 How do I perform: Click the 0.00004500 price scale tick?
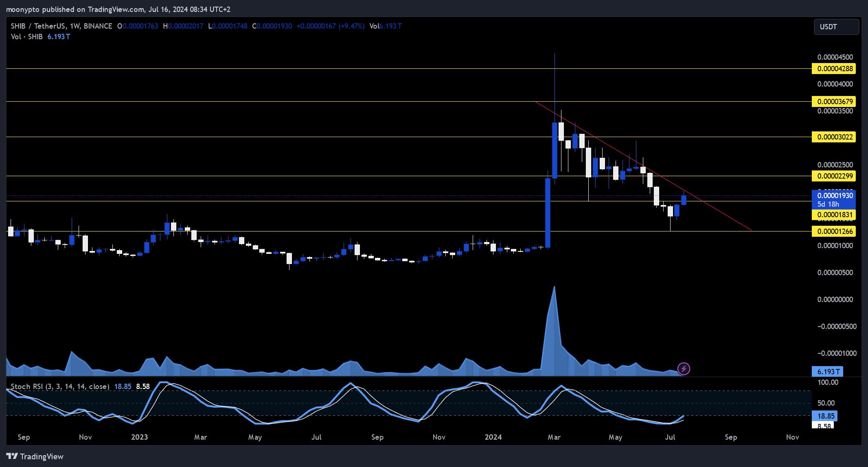[835, 57]
